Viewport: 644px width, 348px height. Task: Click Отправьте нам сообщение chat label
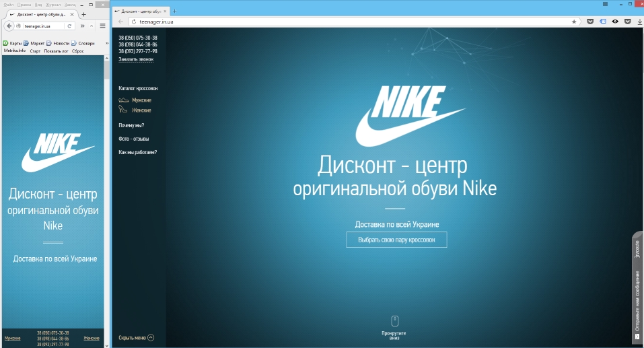tap(637, 301)
